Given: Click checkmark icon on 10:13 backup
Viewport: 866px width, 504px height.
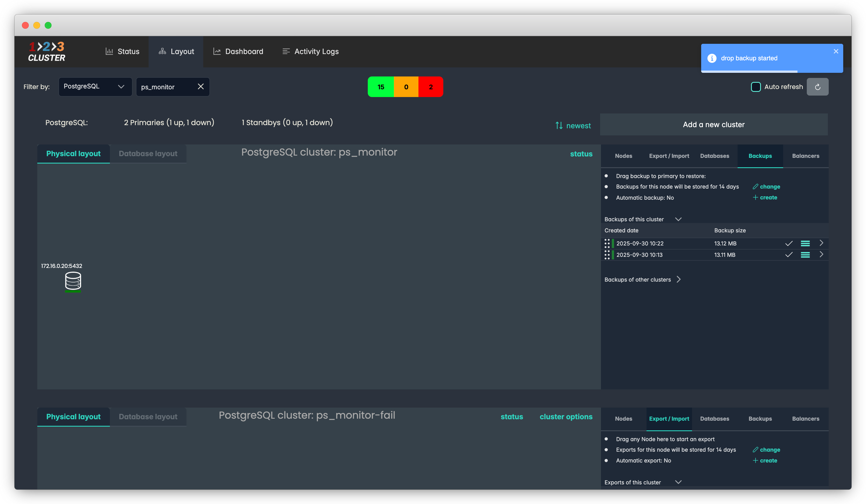Looking at the screenshot, I should click(x=789, y=255).
